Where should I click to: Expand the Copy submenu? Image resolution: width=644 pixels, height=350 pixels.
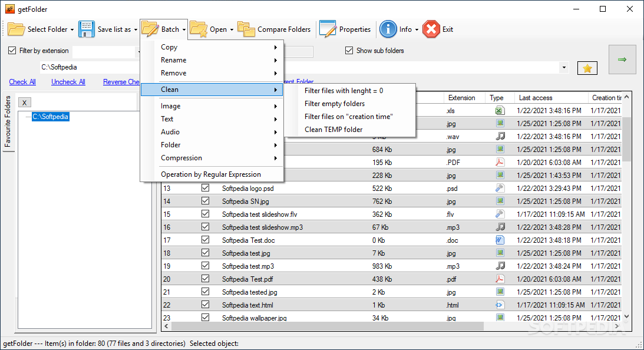click(x=212, y=47)
